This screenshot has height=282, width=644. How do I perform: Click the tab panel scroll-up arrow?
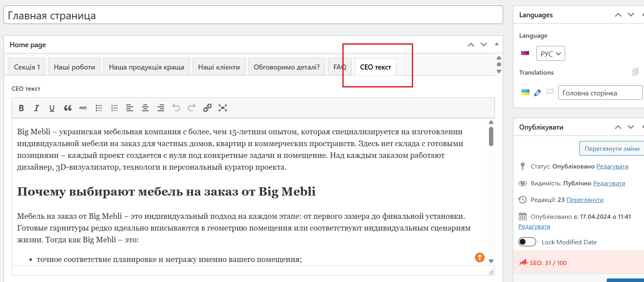[x=499, y=58]
